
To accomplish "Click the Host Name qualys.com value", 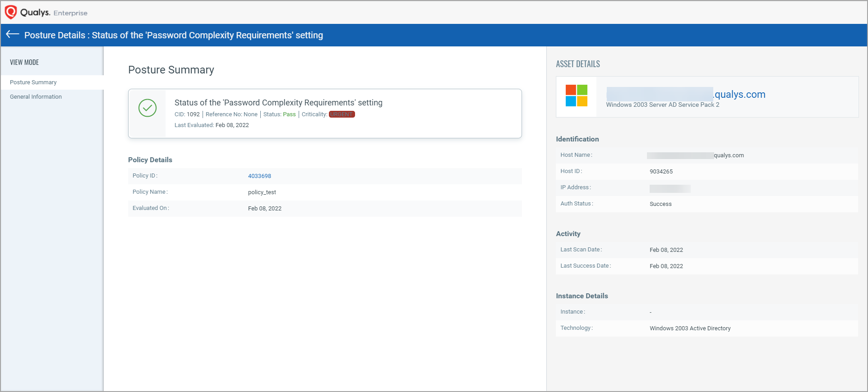I will click(x=695, y=155).
